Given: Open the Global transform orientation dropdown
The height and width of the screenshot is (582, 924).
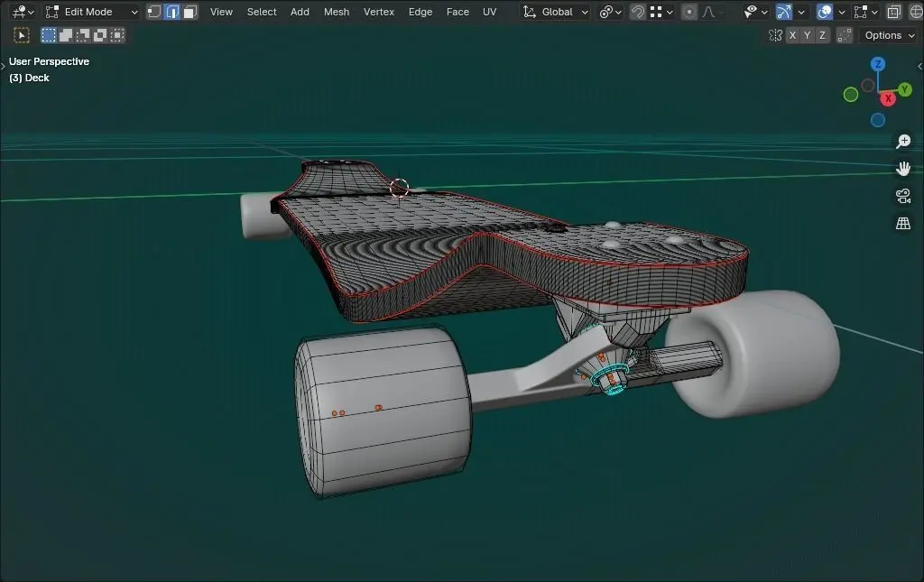Looking at the screenshot, I should (555, 12).
